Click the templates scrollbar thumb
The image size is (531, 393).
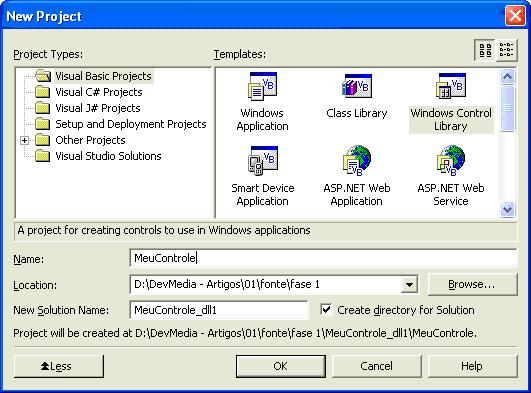click(507, 108)
